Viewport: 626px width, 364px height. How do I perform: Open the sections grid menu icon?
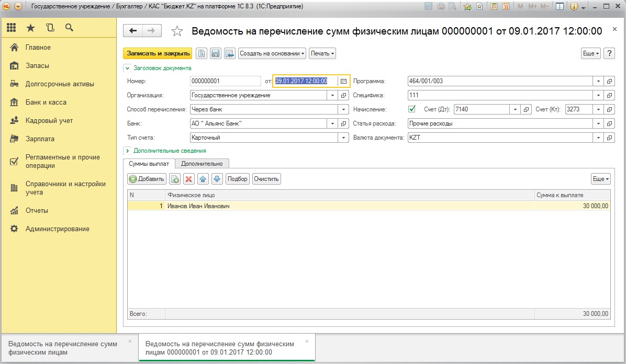coord(11,28)
